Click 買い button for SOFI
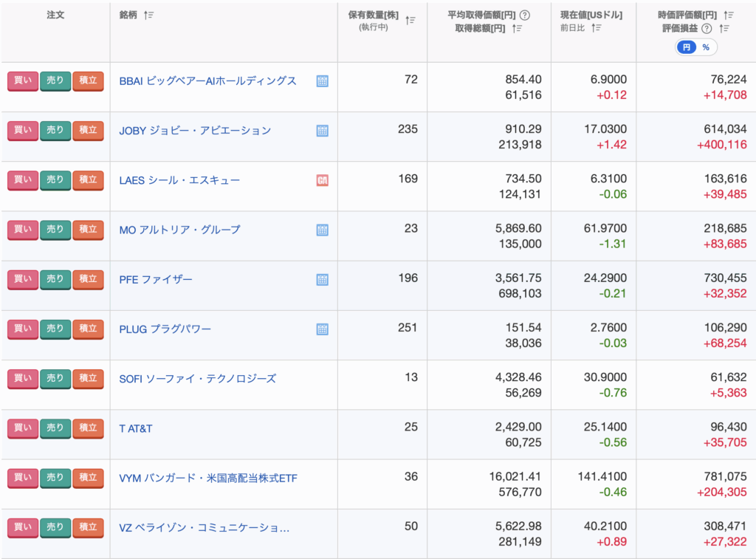The image size is (756, 559). 22,379
